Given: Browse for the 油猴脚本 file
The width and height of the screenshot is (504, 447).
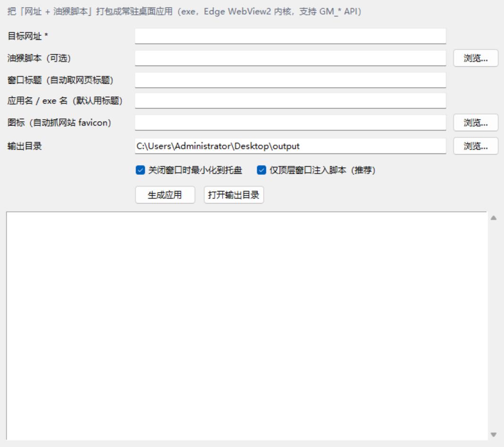Looking at the screenshot, I should (476, 58).
